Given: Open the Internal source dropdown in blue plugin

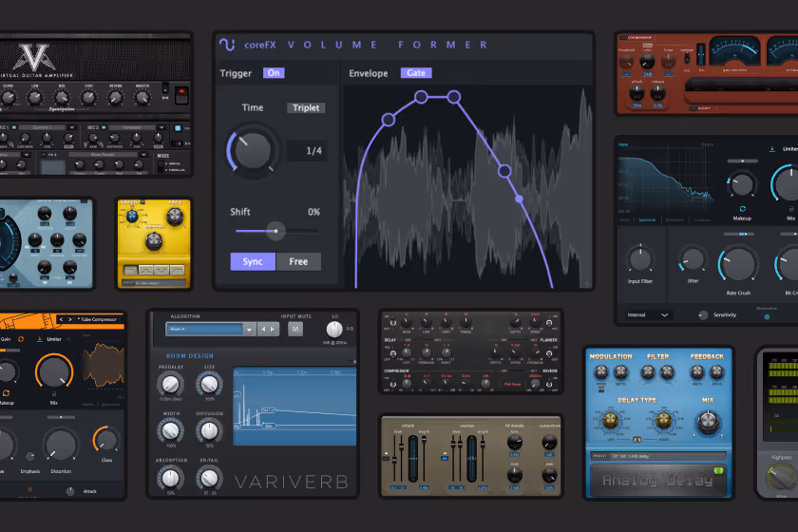Looking at the screenshot, I should click(x=647, y=315).
